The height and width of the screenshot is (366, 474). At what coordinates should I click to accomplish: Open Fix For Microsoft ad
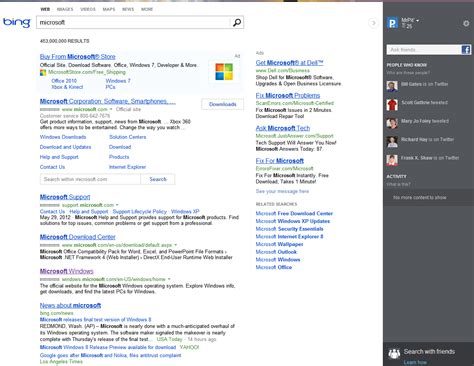pos(280,161)
